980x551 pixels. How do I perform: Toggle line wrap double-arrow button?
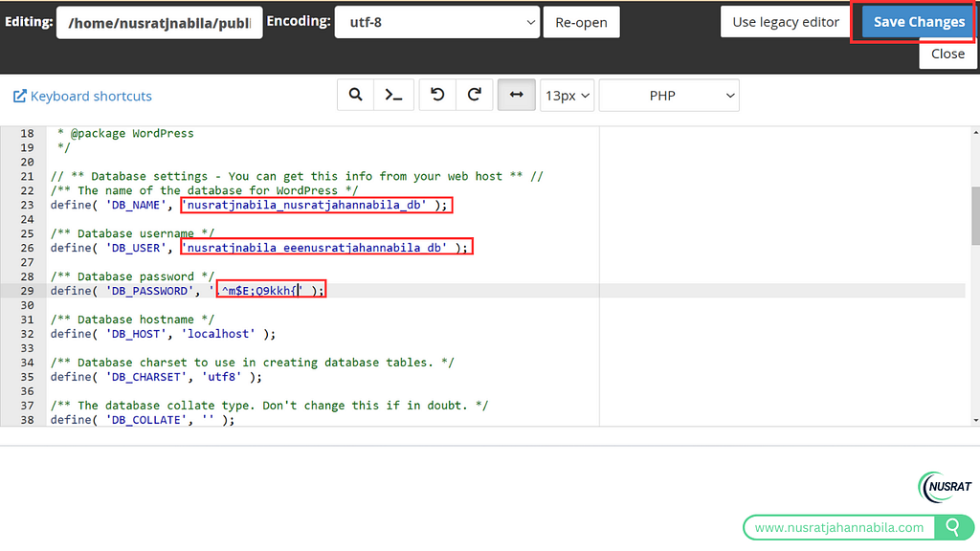pos(516,95)
